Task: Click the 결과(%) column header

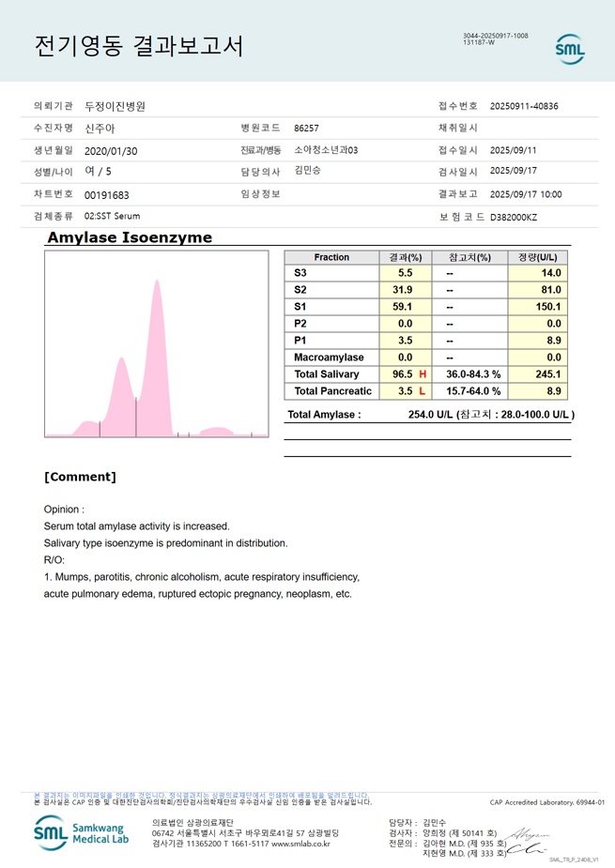Action: 406,257
